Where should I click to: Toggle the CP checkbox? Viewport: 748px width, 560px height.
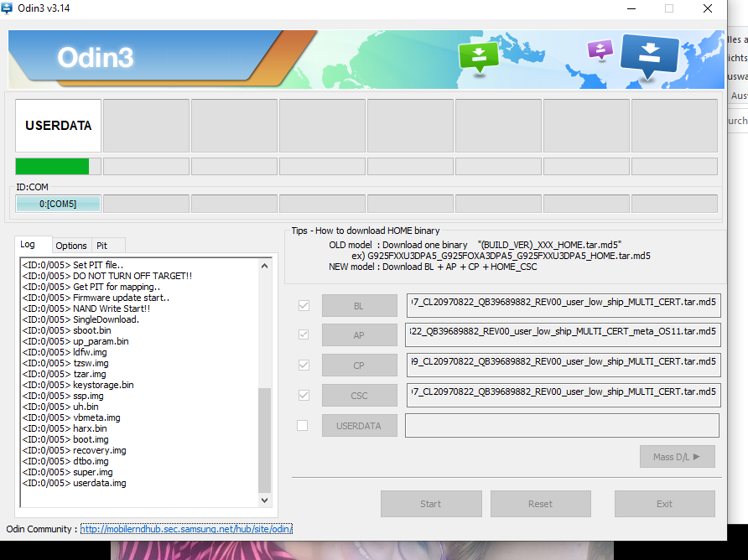tap(304, 365)
